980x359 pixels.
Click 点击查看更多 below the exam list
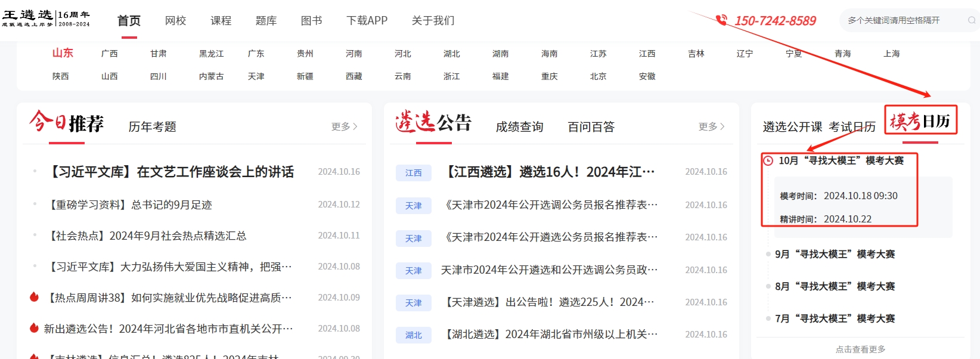tap(860, 349)
